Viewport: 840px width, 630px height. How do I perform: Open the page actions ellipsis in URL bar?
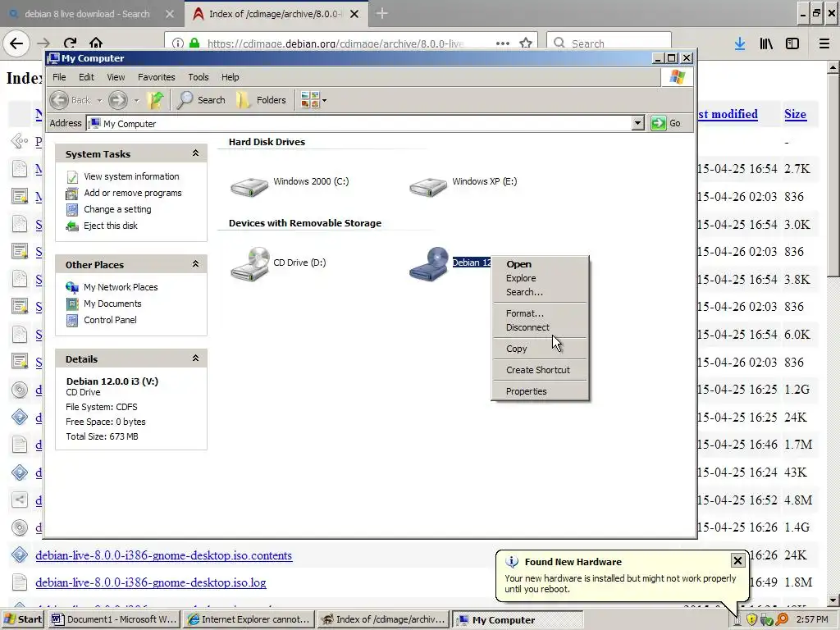tap(503, 43)
